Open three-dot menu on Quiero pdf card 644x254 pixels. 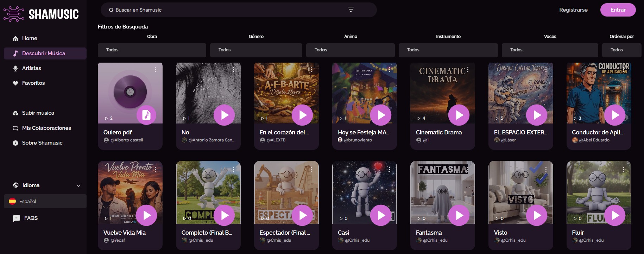[x=155, y=70]
